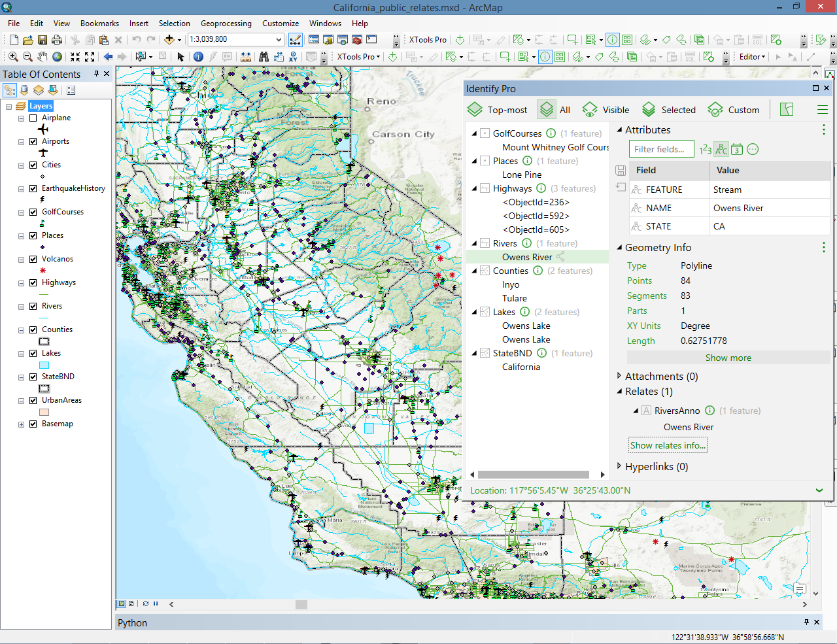Open the Geoprocessing menu
The image size is (837, 644).
pyautogui.click(x=226, y=24)
